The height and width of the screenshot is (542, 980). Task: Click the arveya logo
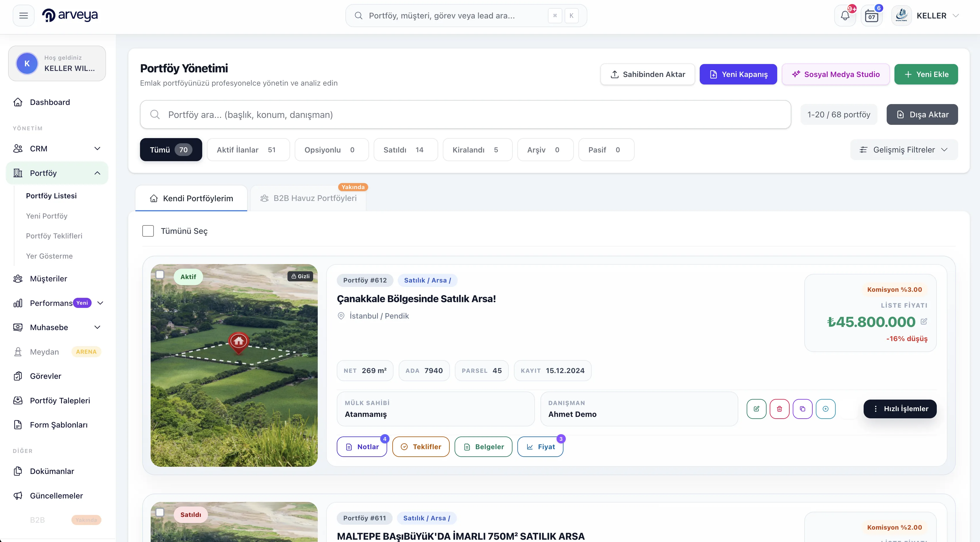[70, 15]
